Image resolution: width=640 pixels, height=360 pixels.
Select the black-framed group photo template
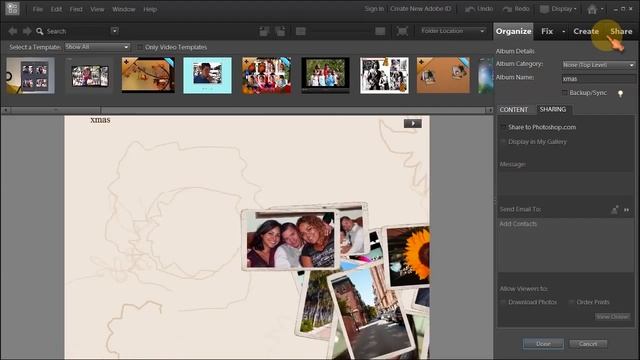325,76
